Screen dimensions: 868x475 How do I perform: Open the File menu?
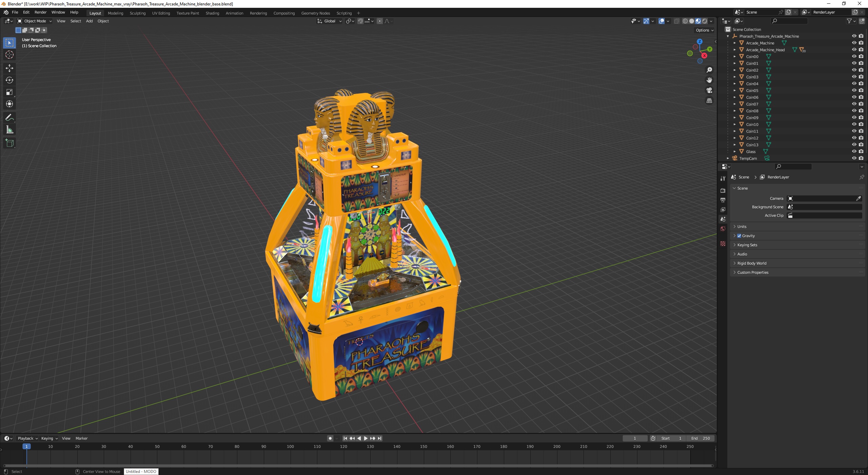15,12
